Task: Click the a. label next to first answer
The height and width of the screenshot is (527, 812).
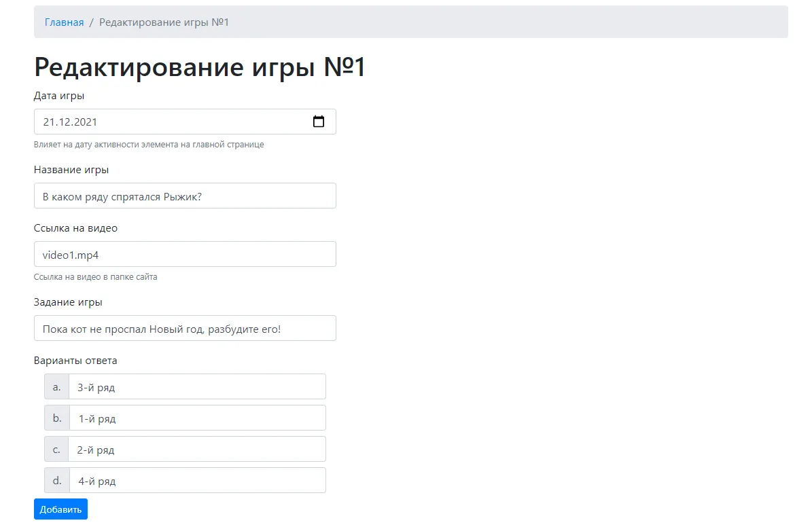Action: click(56, 386)
